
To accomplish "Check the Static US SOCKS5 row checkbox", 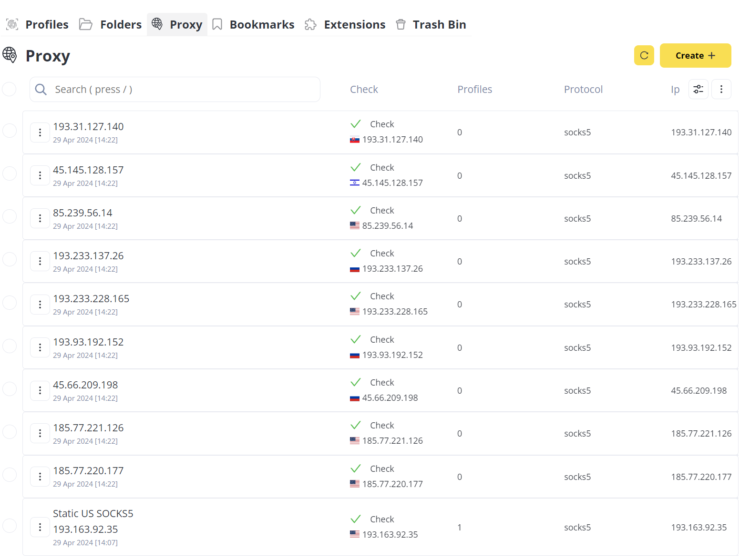I will tap(10, 526).
